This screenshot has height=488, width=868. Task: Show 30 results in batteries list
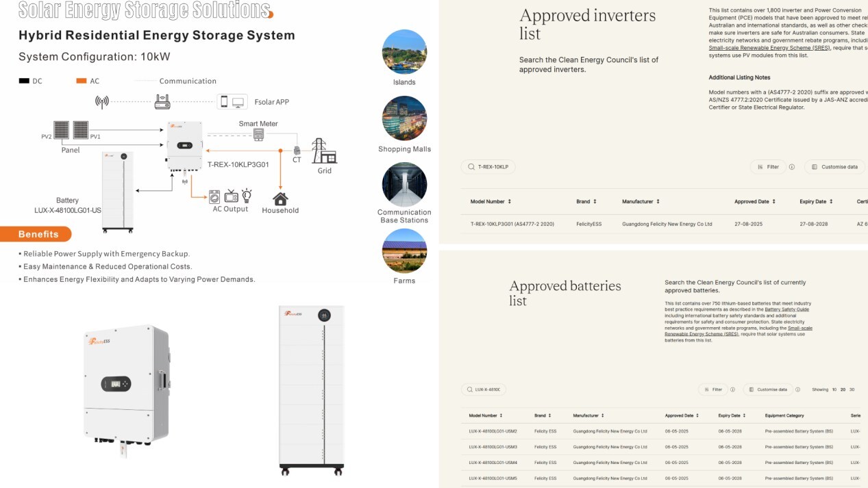pyautogui.click(x=852, y=389)
